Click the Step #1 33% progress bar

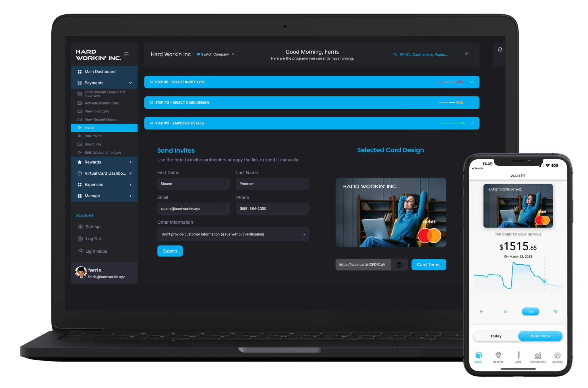[x=447, y=82]
